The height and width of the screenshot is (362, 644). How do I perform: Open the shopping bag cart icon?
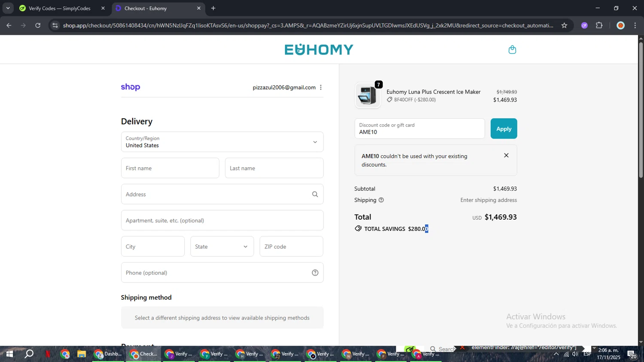point(512,50)
